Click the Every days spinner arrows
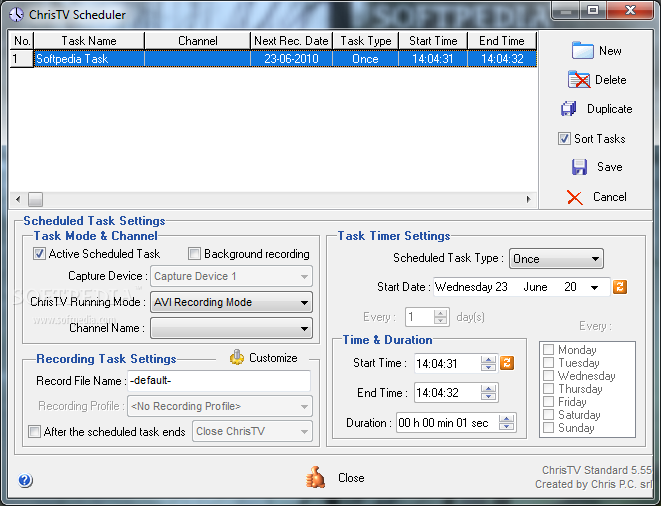661x506 pixels. (x=441, y=317)
